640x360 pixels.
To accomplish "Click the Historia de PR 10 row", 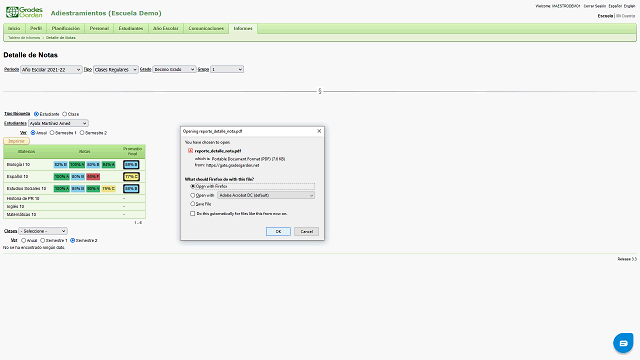I will (74, 198).
